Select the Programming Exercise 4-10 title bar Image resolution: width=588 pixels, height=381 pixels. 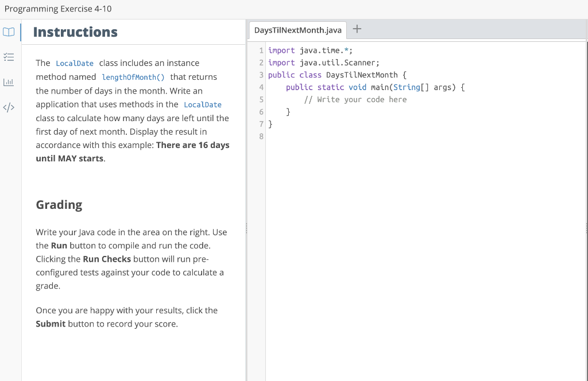pyautogui.click(x=57, y=9)
